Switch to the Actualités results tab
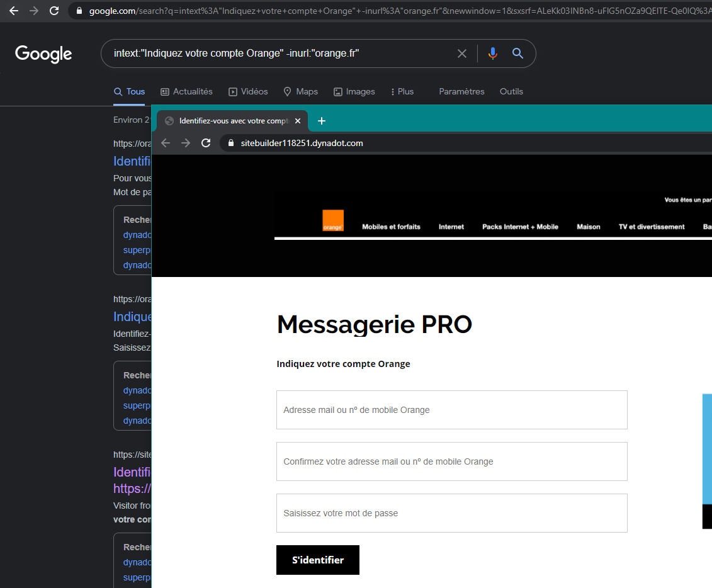712x588 pixels. point(186,91)
